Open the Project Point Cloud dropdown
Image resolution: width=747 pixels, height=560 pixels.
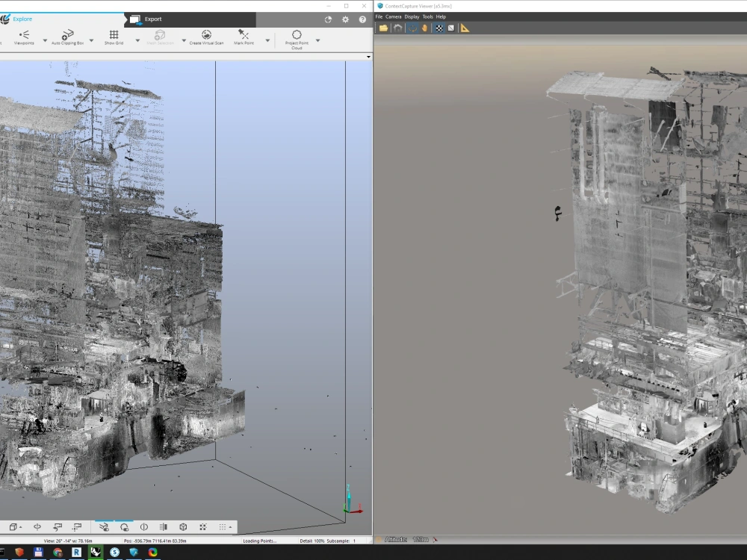point(318,39)
